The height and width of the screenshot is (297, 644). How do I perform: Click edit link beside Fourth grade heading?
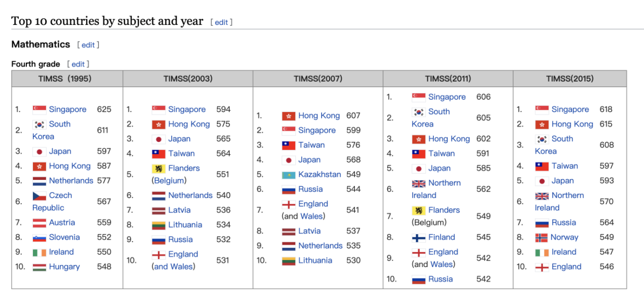pos(78,64)
